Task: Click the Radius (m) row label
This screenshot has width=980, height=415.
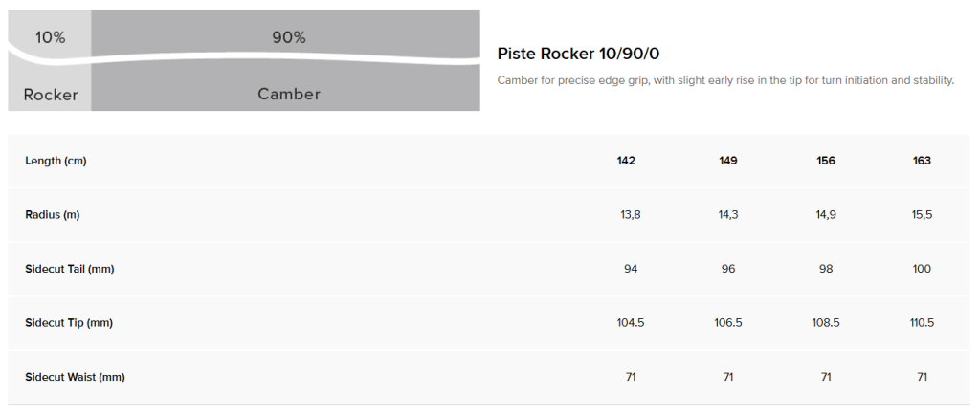Action: pyautogui.click(x=52, y=215)
